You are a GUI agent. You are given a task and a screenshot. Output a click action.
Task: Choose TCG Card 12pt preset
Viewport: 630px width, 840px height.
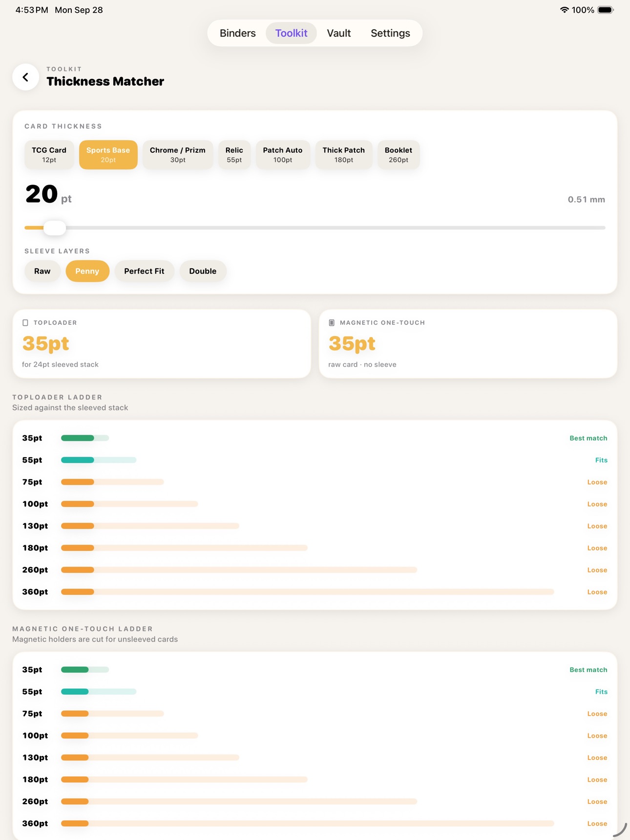49,155
